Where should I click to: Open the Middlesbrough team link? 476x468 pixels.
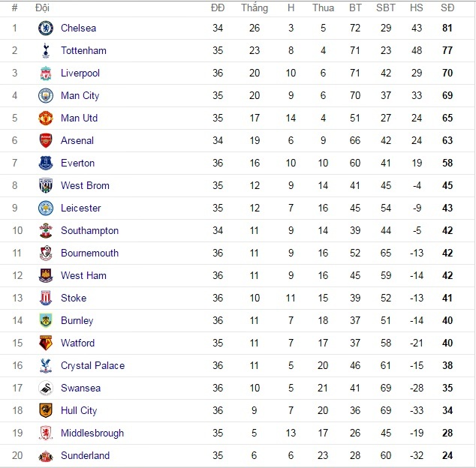coord(92,433)
